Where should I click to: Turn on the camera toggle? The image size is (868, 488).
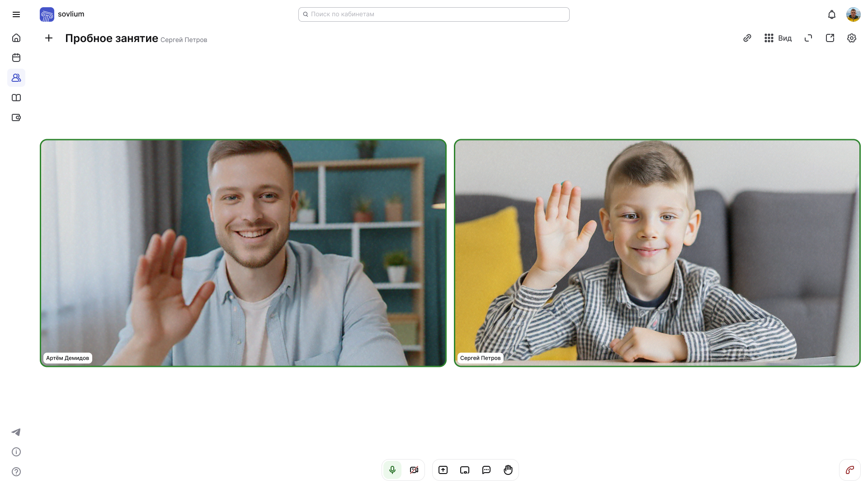[414, 470]
